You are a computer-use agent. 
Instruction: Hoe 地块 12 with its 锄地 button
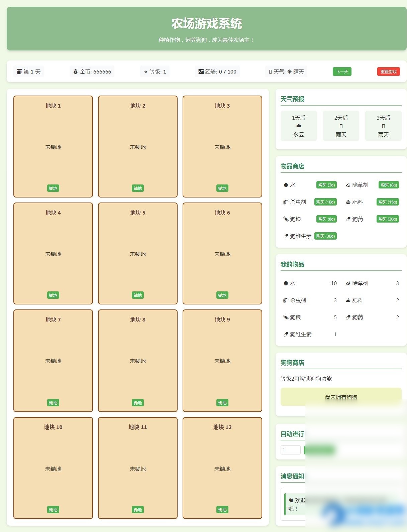[222, 510]
